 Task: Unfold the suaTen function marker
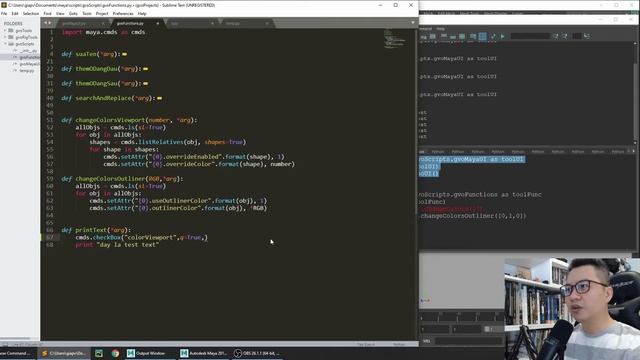pos(124,54)
